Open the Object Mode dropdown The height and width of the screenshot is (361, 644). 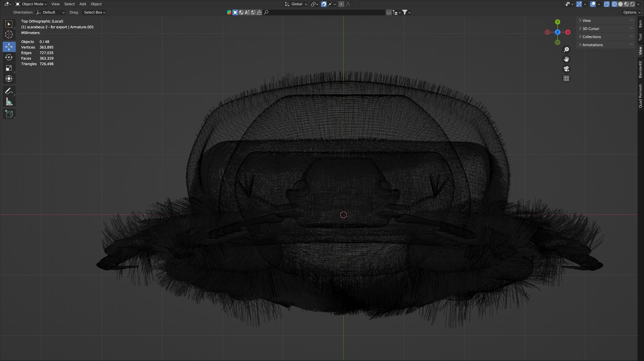pyautogui.click(x=31, y=4)
